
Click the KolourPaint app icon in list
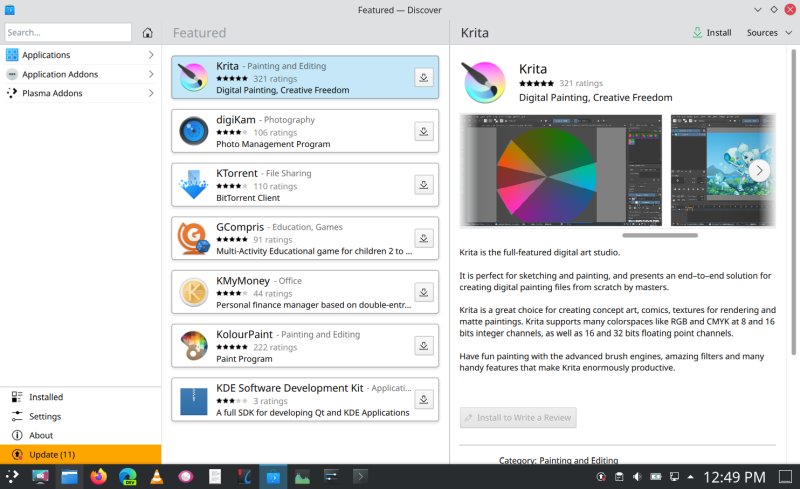tap(193, 346)
